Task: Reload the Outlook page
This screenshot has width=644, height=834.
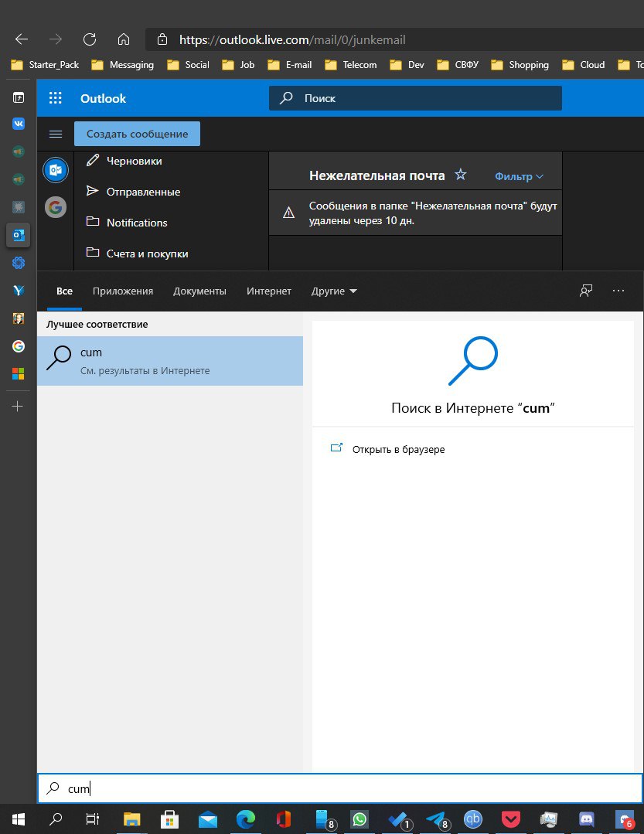Action: (90, 39)
